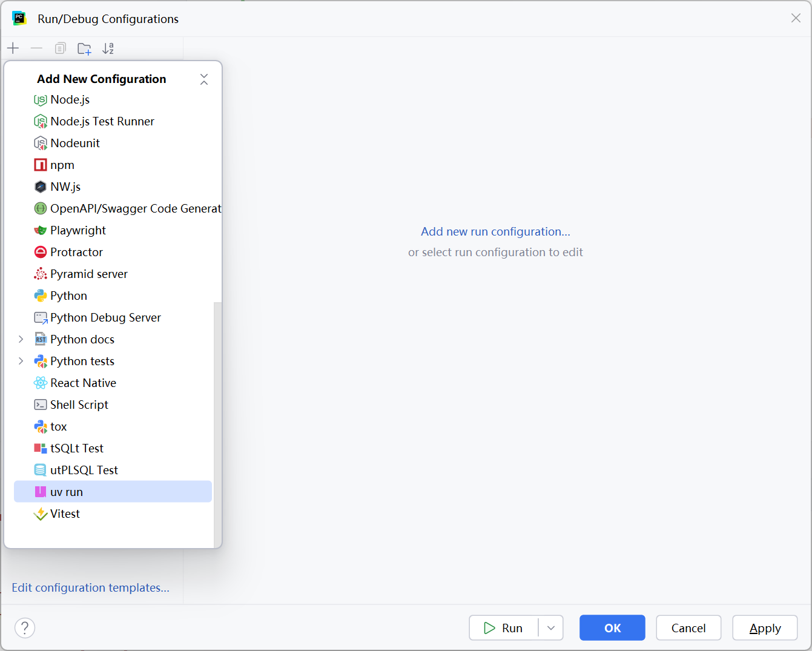
Task: Click the new folder icon in toolbar
Action: tap(84, 48)
